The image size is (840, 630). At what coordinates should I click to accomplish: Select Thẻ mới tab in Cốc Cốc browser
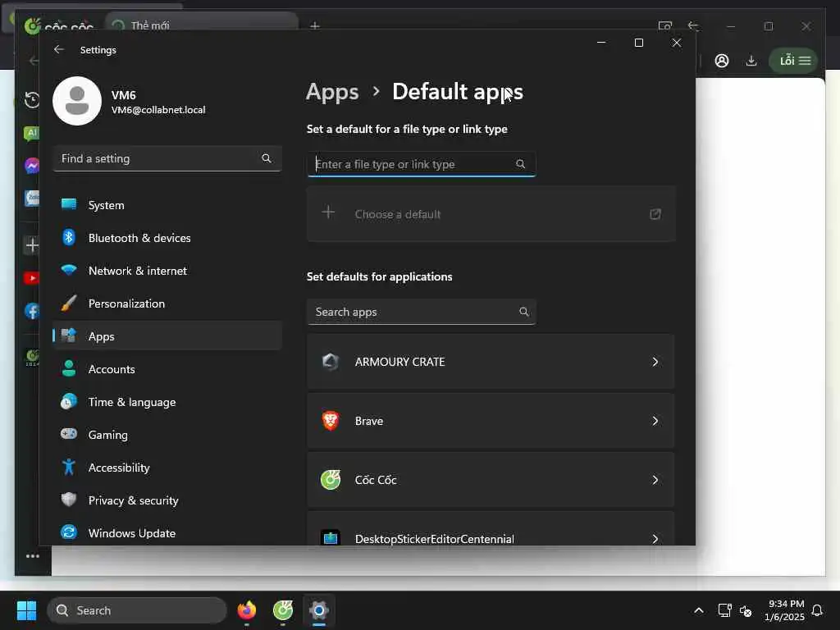[202, 24]
